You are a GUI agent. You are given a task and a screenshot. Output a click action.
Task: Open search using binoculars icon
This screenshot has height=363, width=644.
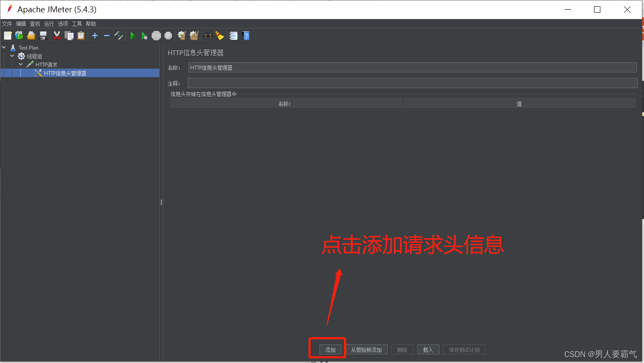(208, 36)
